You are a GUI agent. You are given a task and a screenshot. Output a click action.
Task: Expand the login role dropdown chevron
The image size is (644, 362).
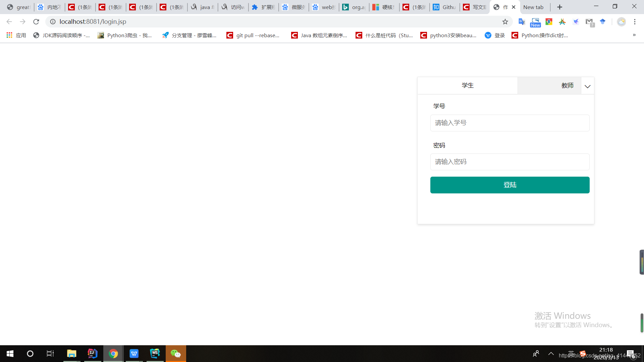(x=587, y=86)
